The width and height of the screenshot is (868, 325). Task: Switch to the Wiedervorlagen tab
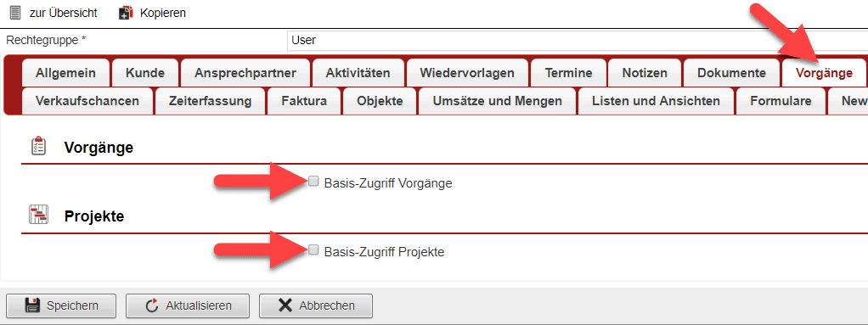[x=467, y=73]
